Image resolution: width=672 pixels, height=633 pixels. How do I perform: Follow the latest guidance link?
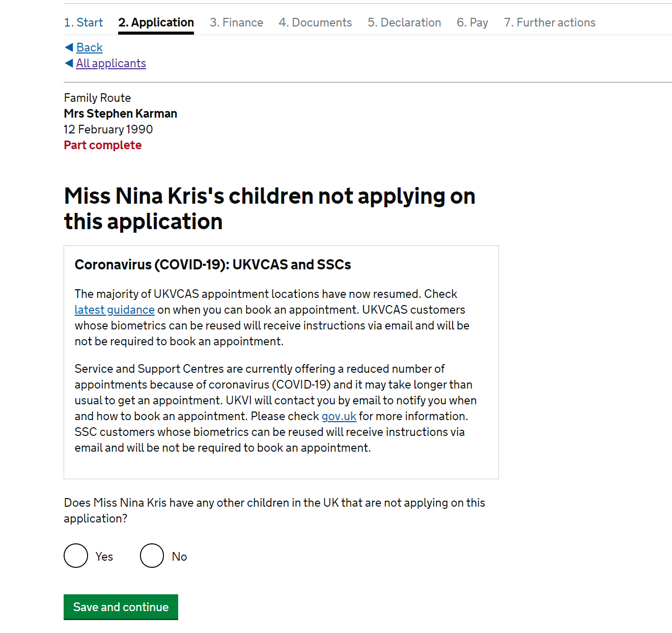pyautogui.click(x=115, y=310)
